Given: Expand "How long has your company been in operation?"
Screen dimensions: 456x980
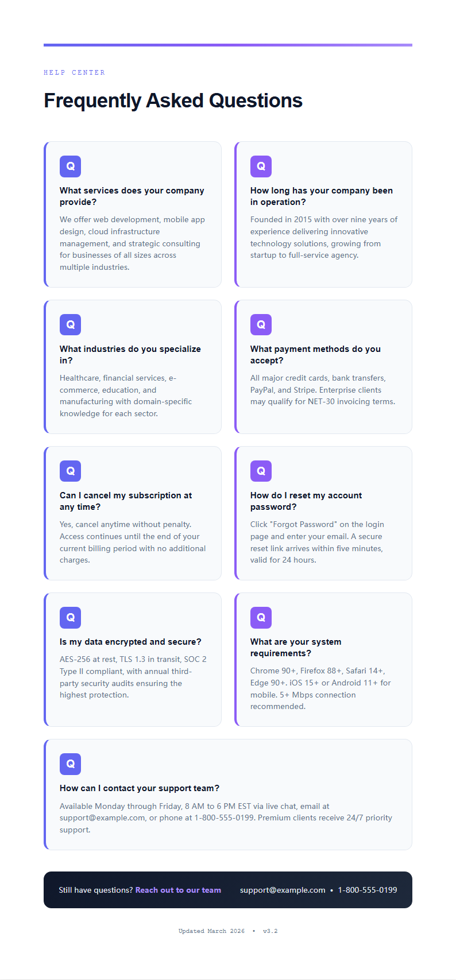Looking at the screenshot, I should (321, 196).
